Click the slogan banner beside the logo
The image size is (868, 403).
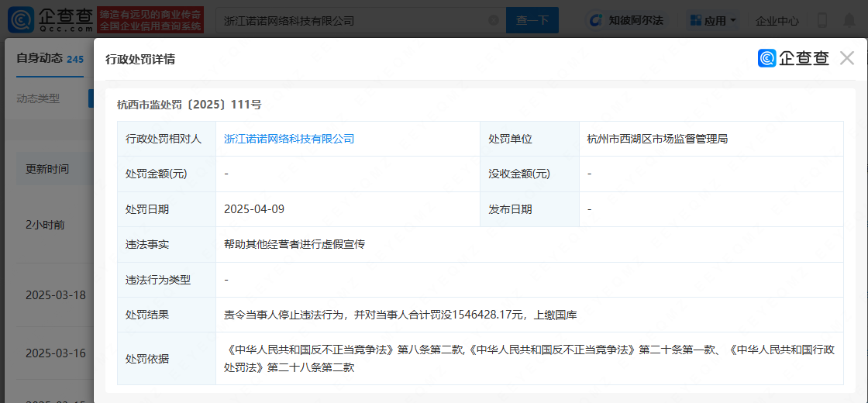point(151,21)
